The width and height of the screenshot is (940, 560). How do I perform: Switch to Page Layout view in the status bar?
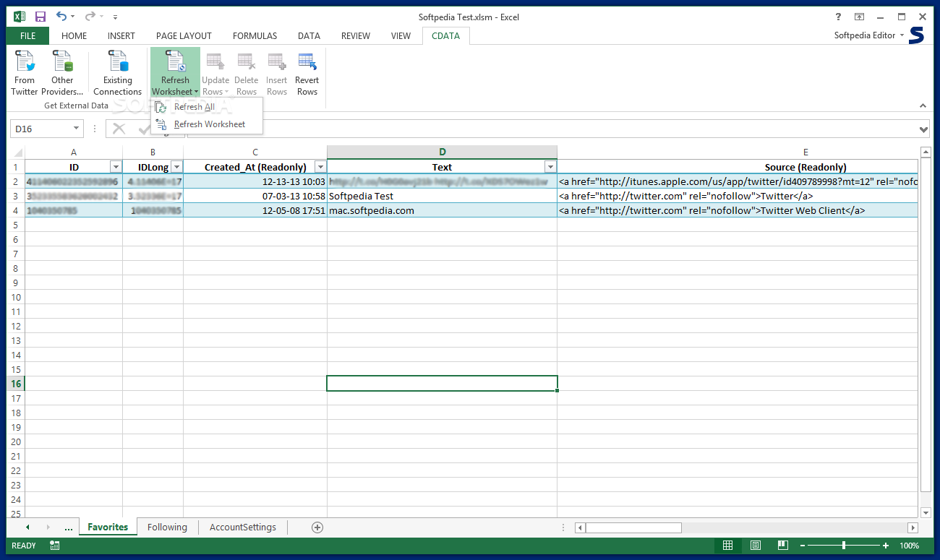tap(756, 546)
